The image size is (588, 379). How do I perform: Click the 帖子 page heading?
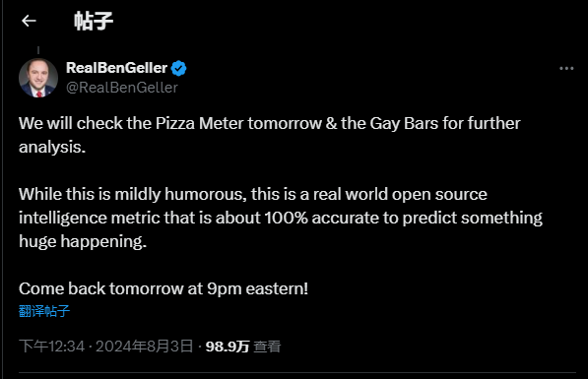(94, 21)
